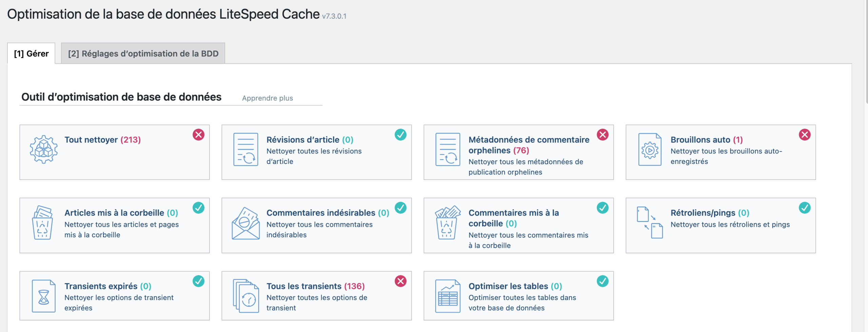Click 'Nettoyer tous les commentaires indésirables' text
This screenshot has height=332, width=868.
click(319, 229)
